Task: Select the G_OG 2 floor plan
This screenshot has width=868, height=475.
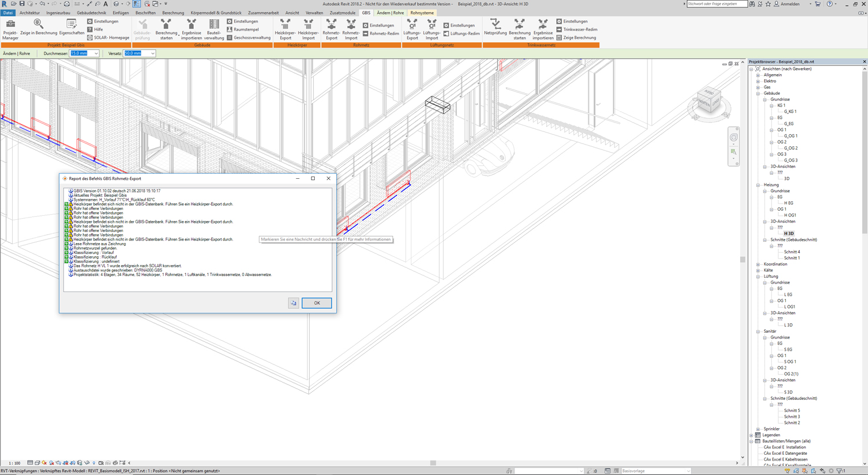Action: click(x=790, y=148)
